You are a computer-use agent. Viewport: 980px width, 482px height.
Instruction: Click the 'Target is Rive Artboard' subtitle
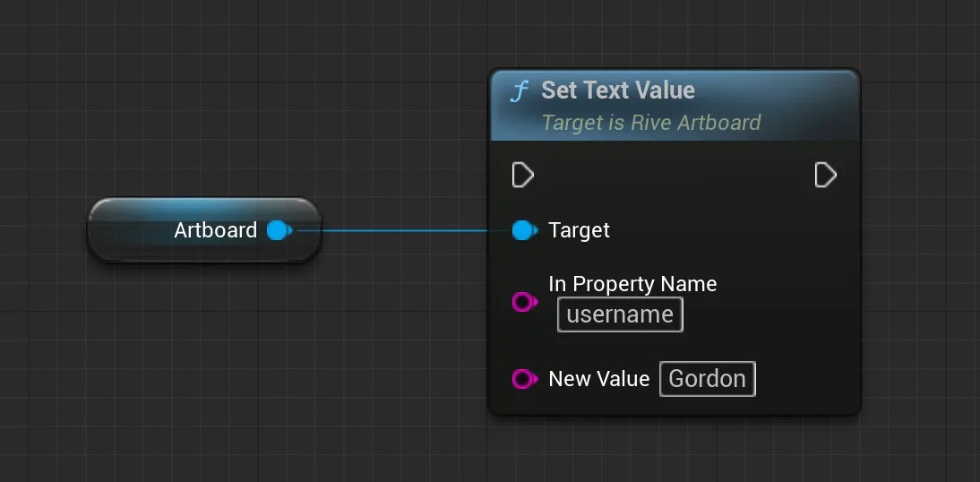(650, 122)
